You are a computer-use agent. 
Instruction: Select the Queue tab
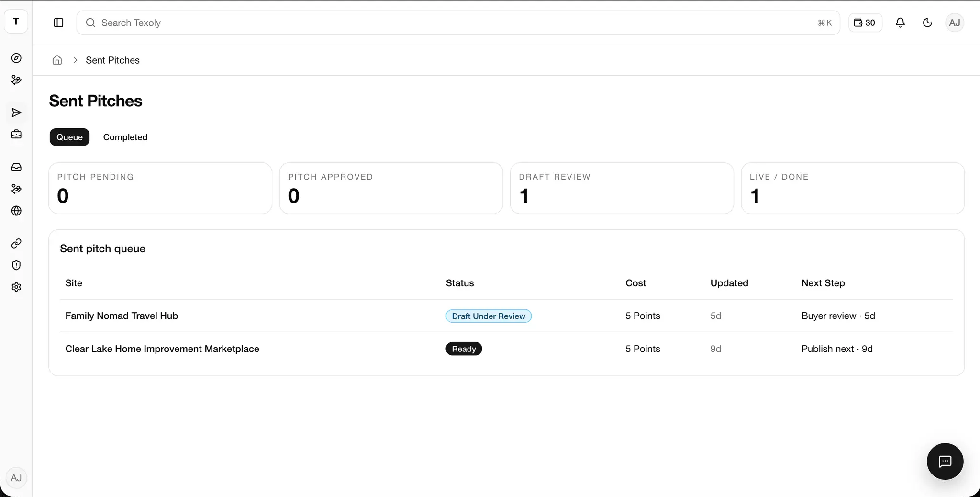point(69,137)
